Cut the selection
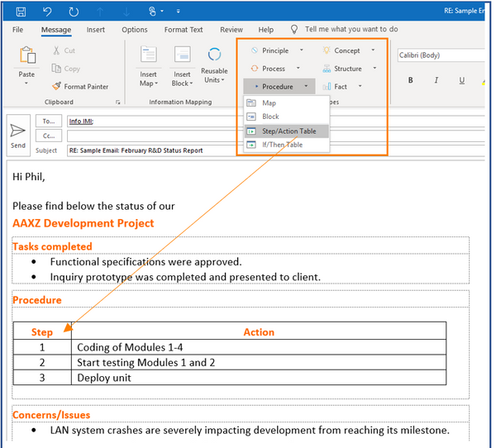 [64, 50]
